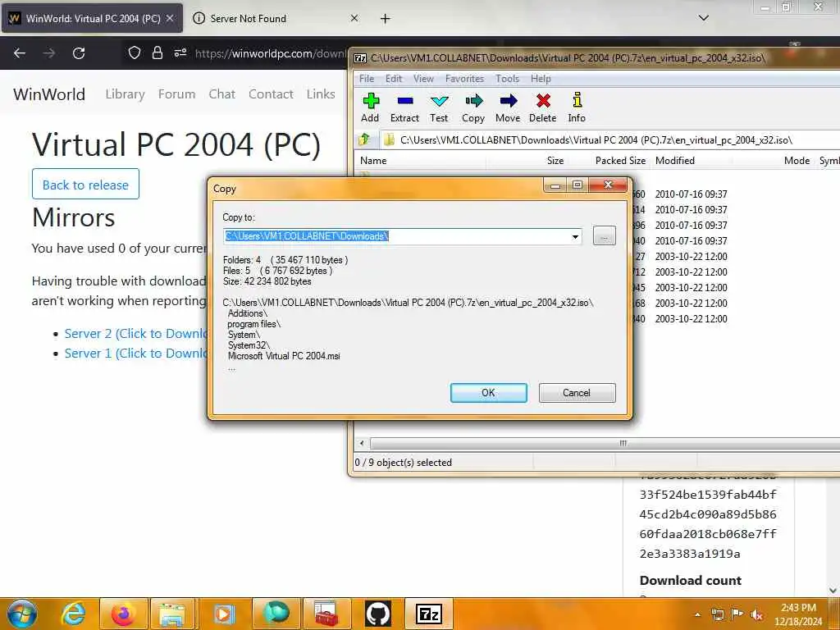Switch to 7-Zip in the taskbar

[428, 614]
